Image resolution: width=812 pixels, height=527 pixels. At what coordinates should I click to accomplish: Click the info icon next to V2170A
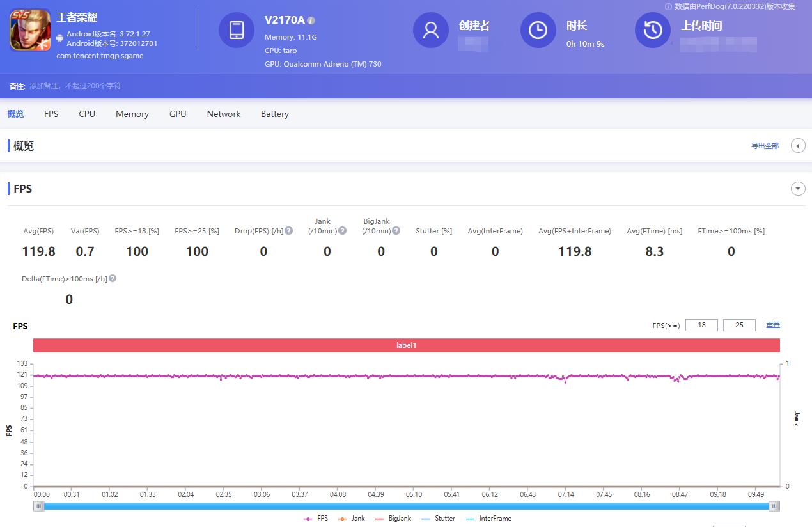[x=311, y=20]
